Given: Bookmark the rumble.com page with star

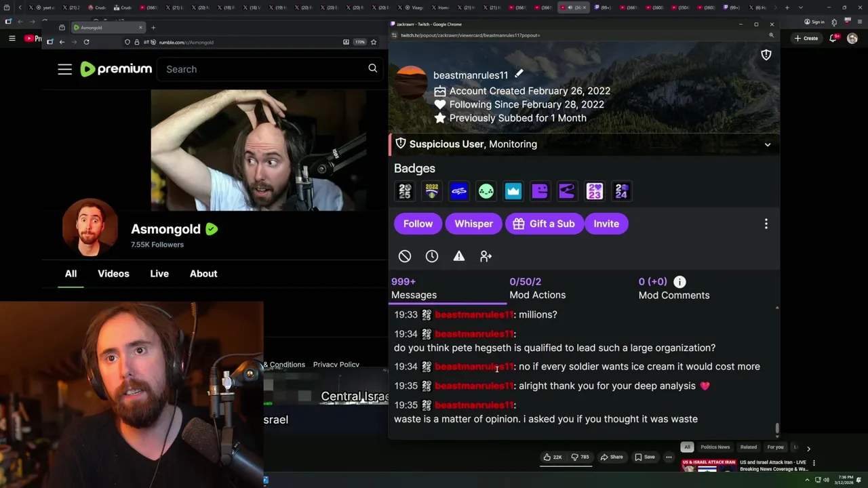Looking at the screenshot, I should coord(374,42).
